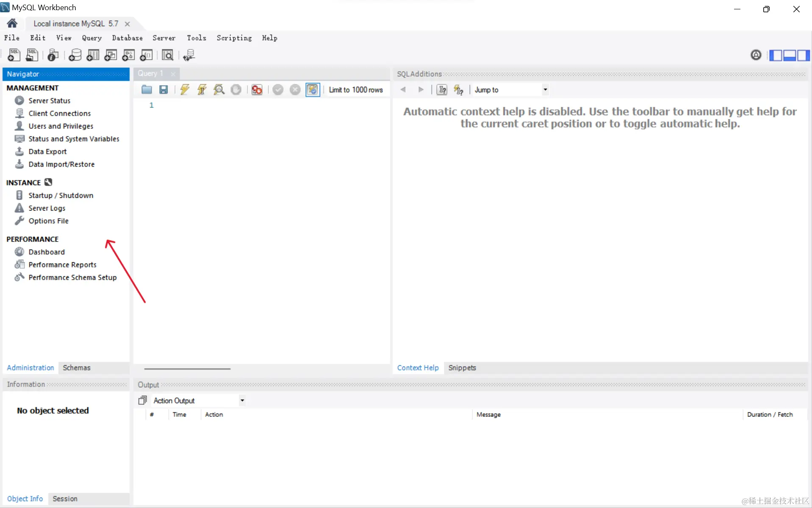Open Data Export
The width and height of the screenshot is (812, 508).
tap(47, 151)
